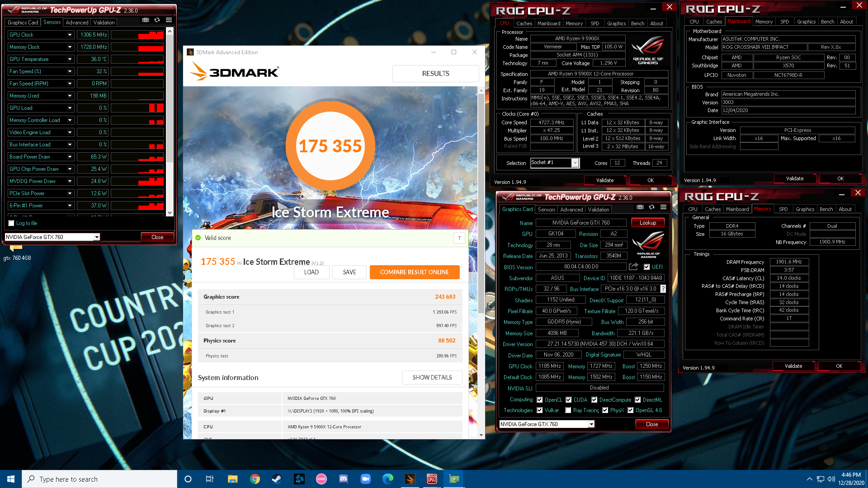Open Caches tab in top-middle CPU-Z

click(524, 23)
